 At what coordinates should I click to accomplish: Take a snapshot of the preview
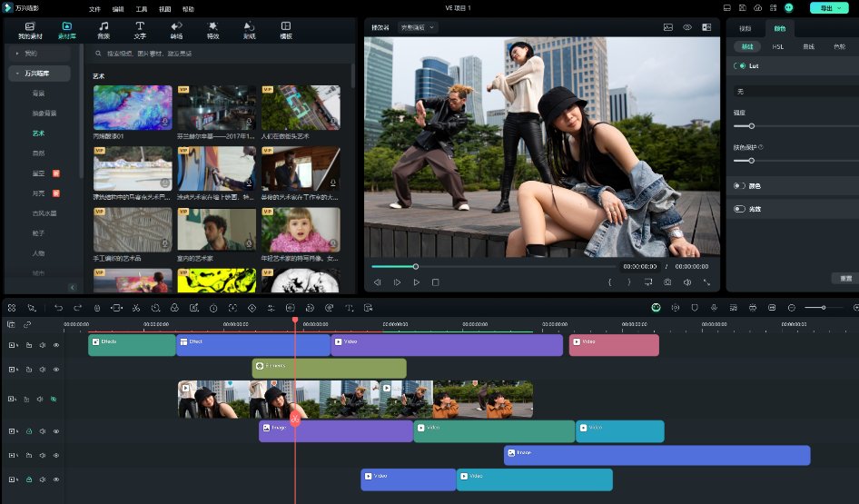click(x=667, y=282)
